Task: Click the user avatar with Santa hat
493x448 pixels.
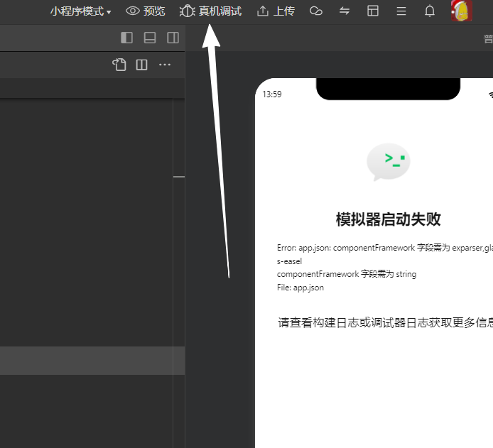Action: (461, 11)
